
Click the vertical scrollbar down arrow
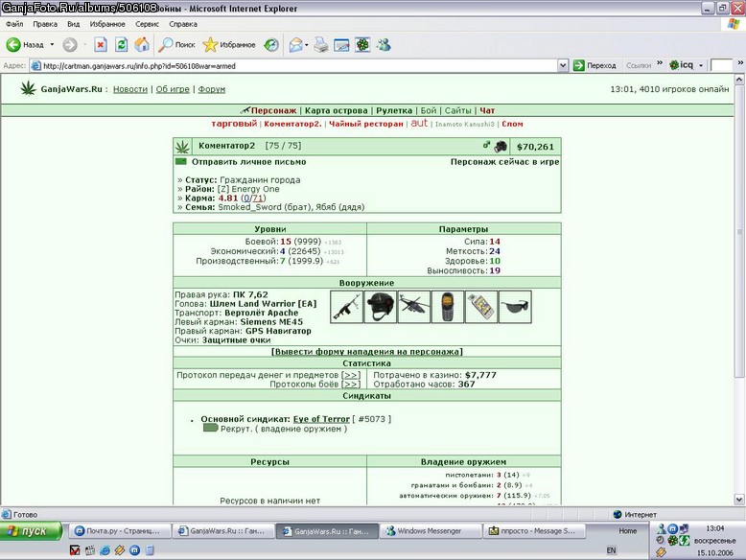point(739,499)
